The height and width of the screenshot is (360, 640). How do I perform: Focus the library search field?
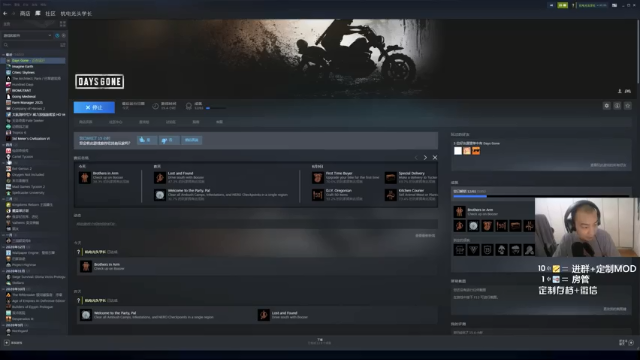(x=31, y=45)
